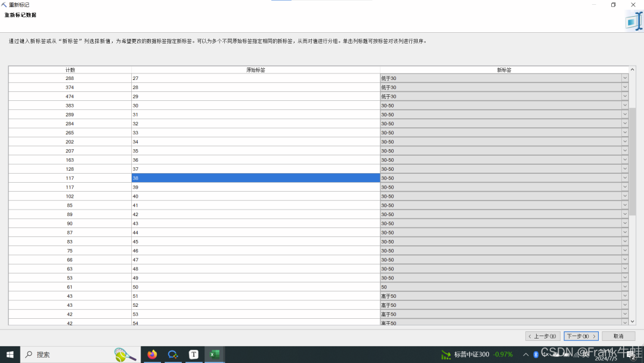644x363 pixels.
Task: Open the magnifier app beside Firefox
Action: [x=173, y=355]
